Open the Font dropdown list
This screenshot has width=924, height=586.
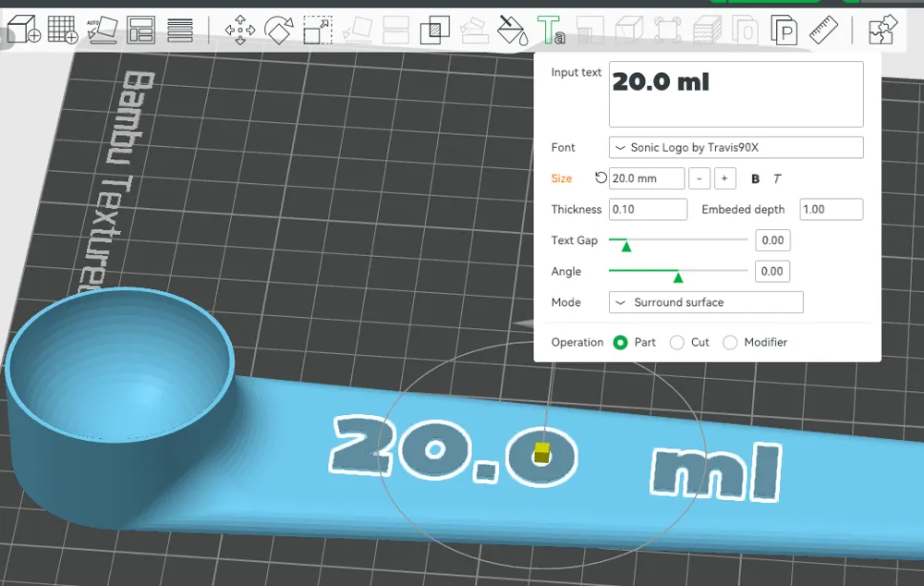(736, 147)
